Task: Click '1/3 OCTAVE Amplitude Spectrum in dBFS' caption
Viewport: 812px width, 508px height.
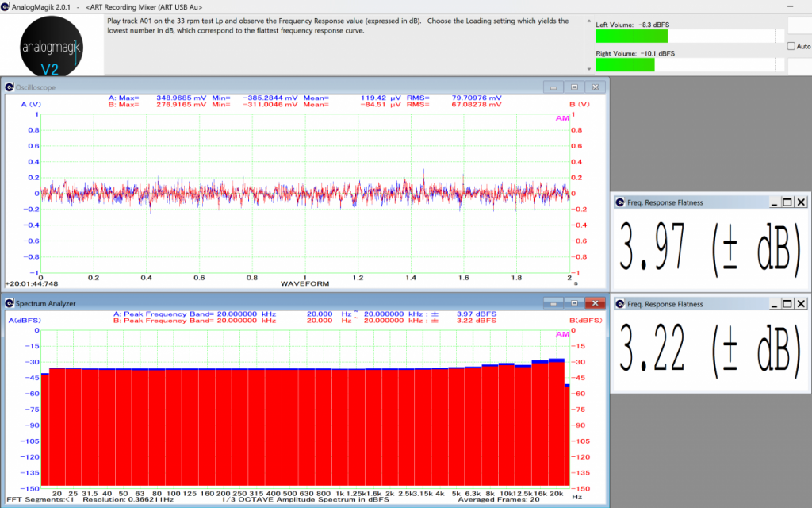Action: pyautogui.click(x=305, y=500)
